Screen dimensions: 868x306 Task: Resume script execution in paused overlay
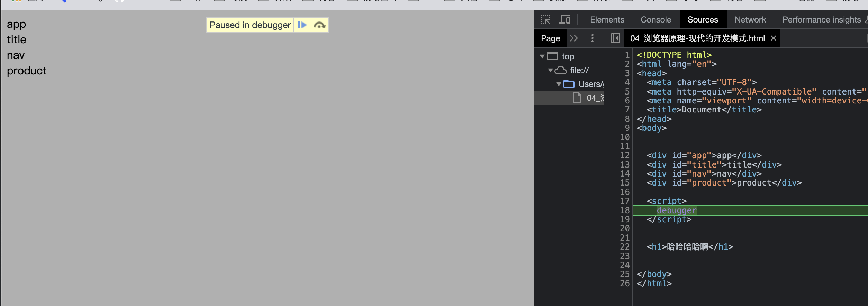(x=302, y=25)
